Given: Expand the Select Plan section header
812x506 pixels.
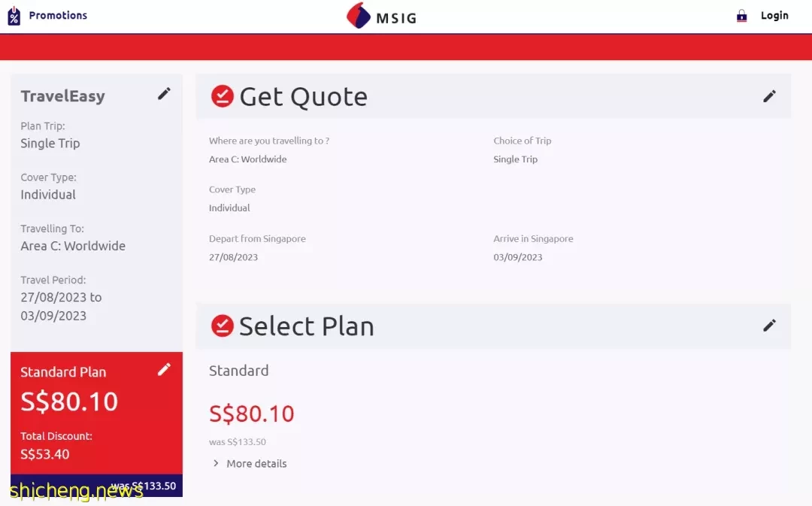Looking at the screenshot, I should click(493, 326).
